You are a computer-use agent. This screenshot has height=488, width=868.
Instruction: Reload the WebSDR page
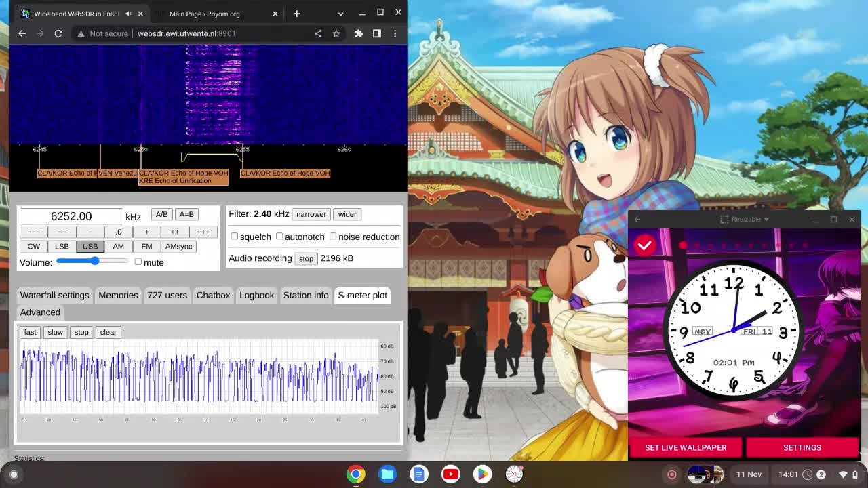(58, 33)
